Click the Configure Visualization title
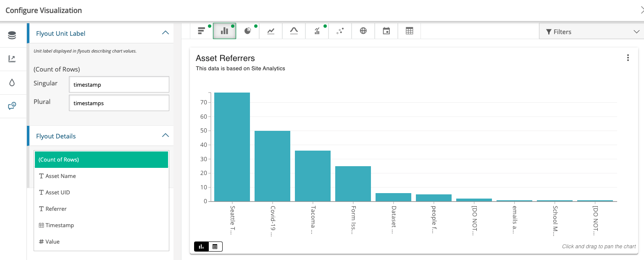Image resolution: width=644 pixels, height=260 pixels. pyautogui.click(x=44, y=10)
